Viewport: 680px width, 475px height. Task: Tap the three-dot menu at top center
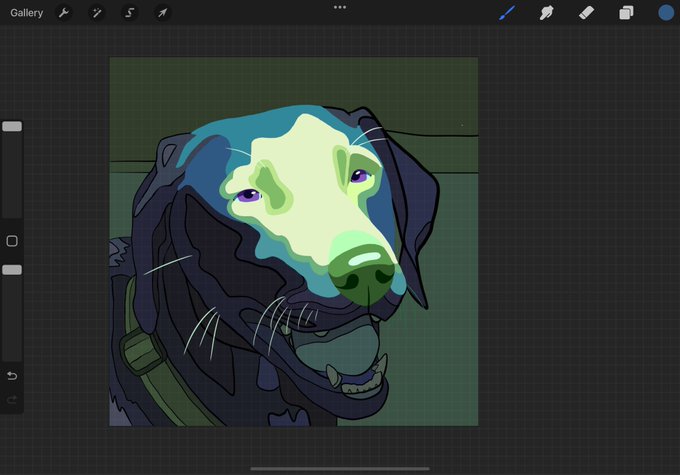340,7
